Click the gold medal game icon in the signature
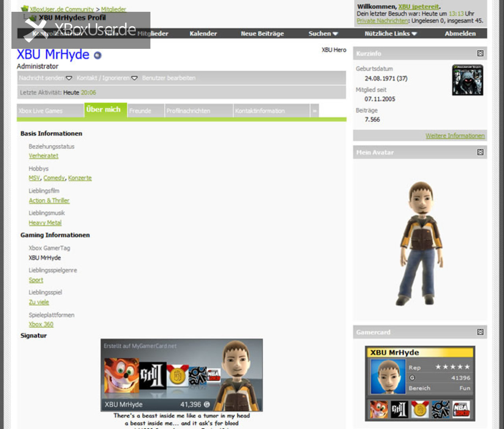The image size is (504, 429). click(177, 375)
